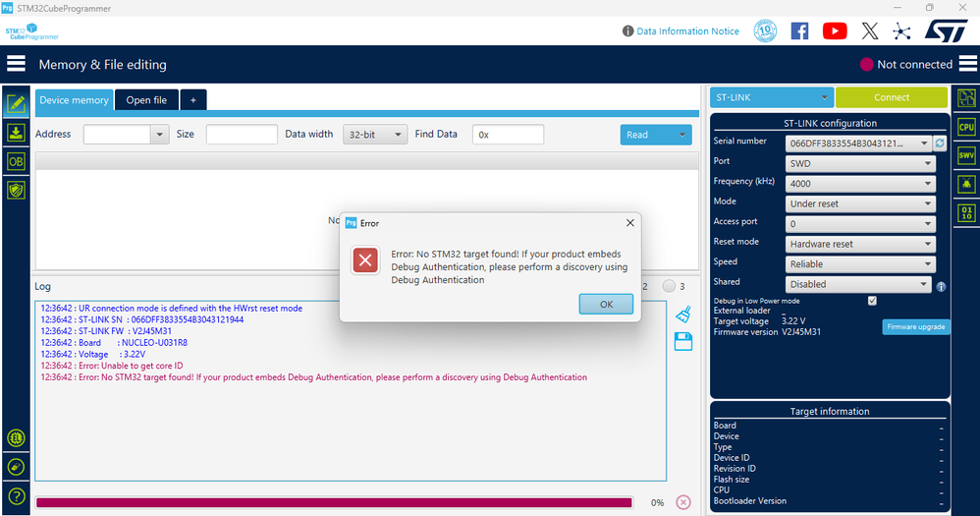This screenshot has height=516, width=980.
Task: Click OK in the Error dialog
Action: click(x=606, y=304)
